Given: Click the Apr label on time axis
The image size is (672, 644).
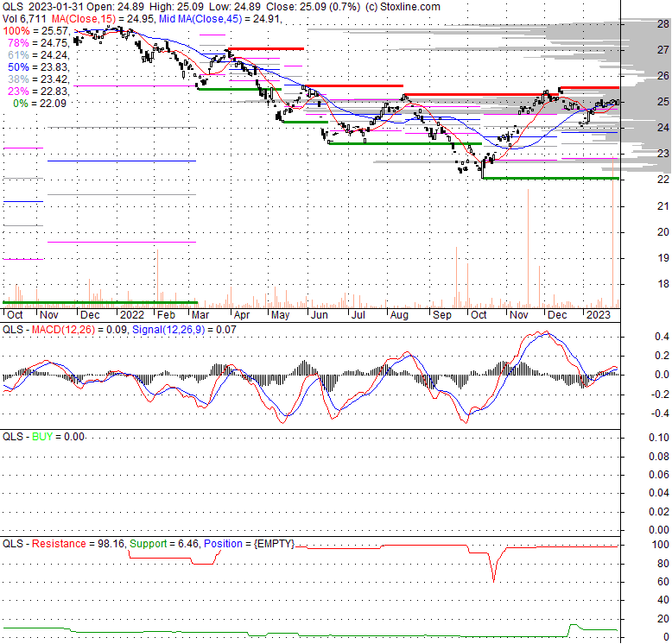Looking at the screenshot, I should 242,316.
